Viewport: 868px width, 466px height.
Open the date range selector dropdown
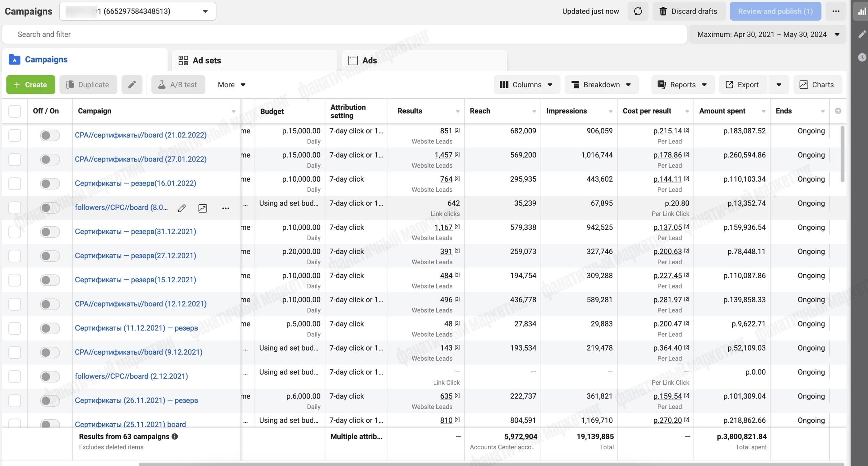click(x=768, y=34)
